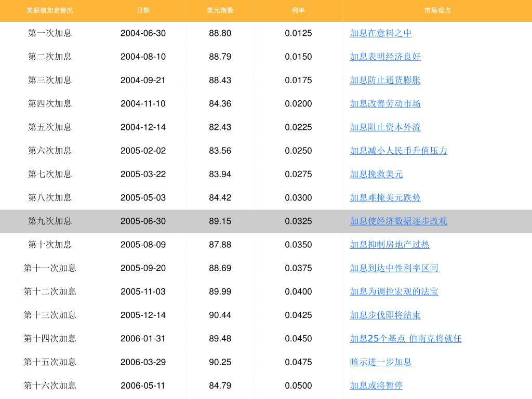The image size is (532, 399).
Task: Follow the link 加息挽救美元
Action: 376,174
